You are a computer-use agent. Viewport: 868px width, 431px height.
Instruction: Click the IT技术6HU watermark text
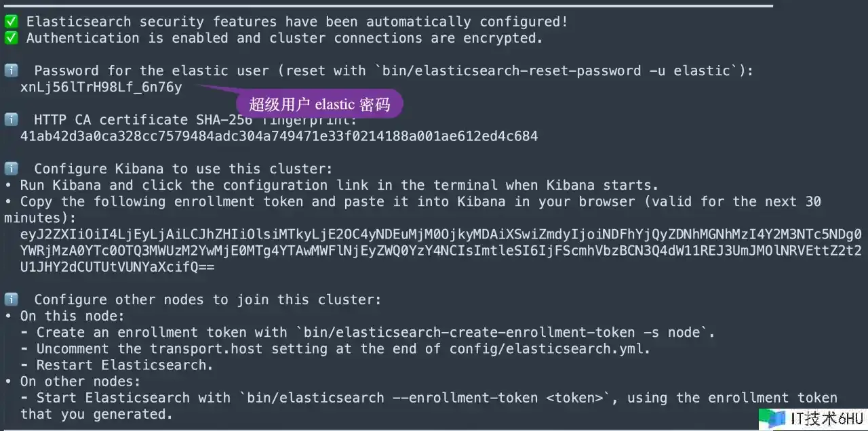click(827, 419)
